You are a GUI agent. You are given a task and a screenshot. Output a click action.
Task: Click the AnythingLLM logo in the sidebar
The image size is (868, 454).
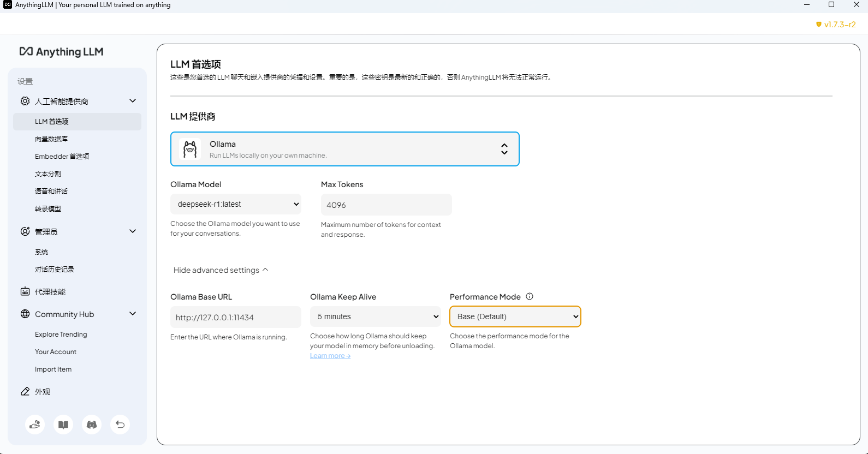[61, 52]
